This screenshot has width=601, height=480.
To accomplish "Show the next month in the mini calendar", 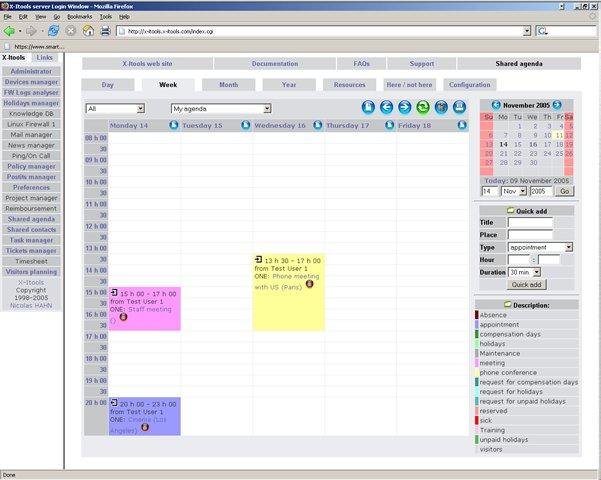I will pos(557,105).
